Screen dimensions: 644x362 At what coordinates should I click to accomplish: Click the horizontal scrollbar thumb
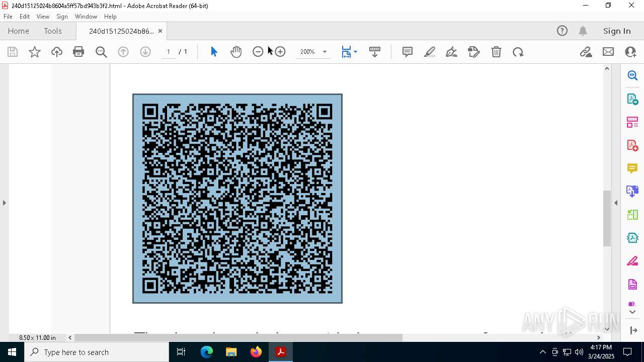(238, 337)
